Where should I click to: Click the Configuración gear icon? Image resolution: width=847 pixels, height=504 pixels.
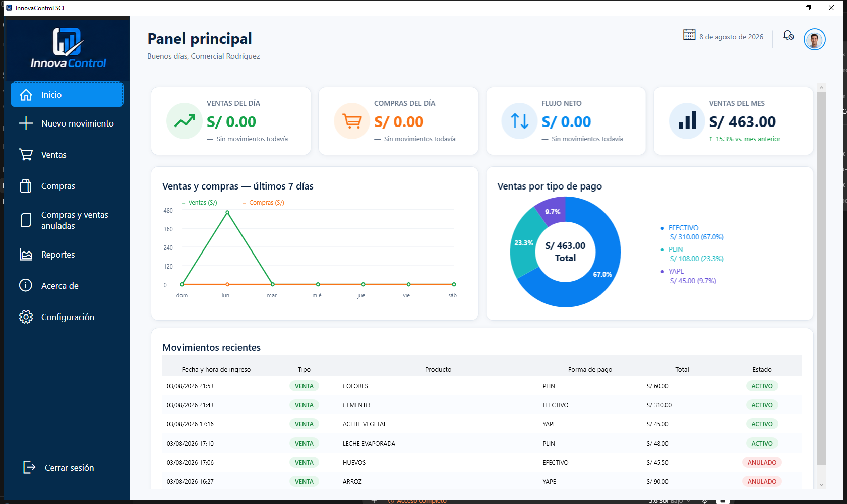(26, 317)
